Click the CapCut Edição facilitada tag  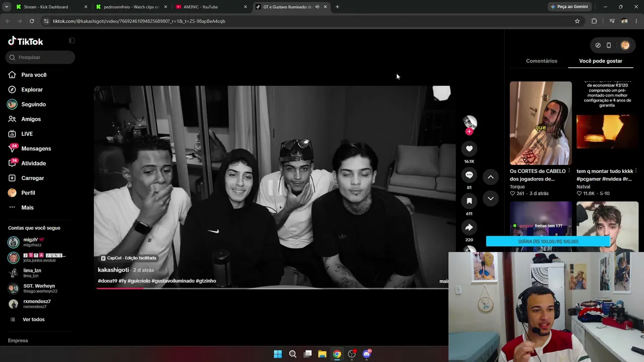129,258
